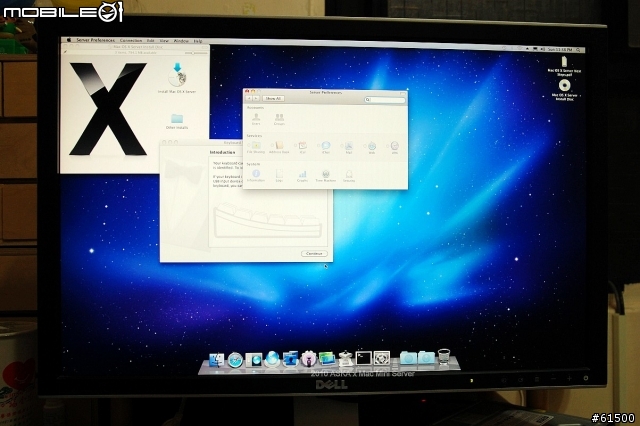Open the second Dock stack folder

click(x=426, y=357)
